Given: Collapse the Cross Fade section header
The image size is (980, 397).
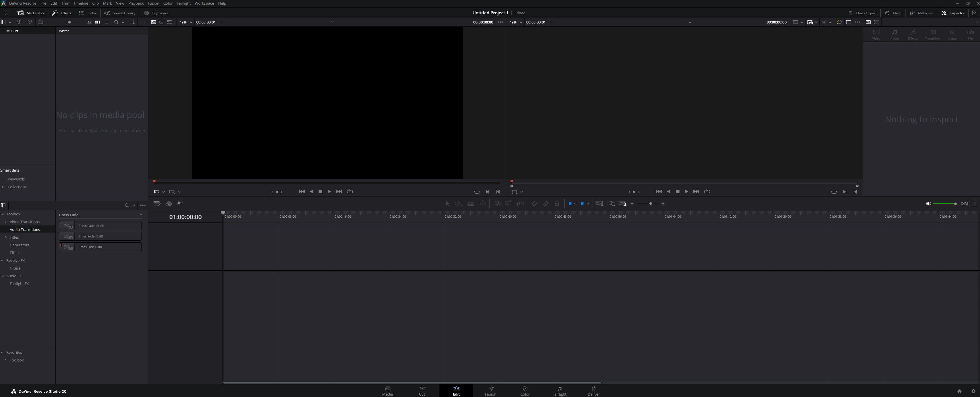Looking at the screenshot, I should pos(141,215).
